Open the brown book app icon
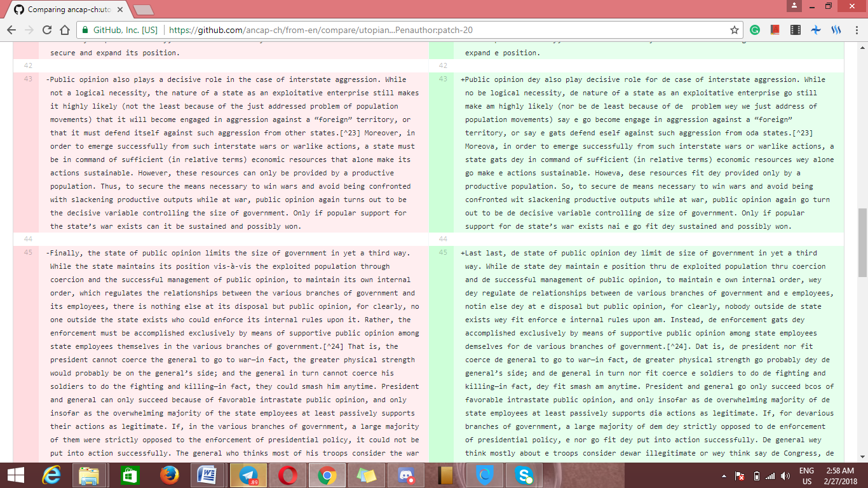The image size is (868, 488). (445, 475)
